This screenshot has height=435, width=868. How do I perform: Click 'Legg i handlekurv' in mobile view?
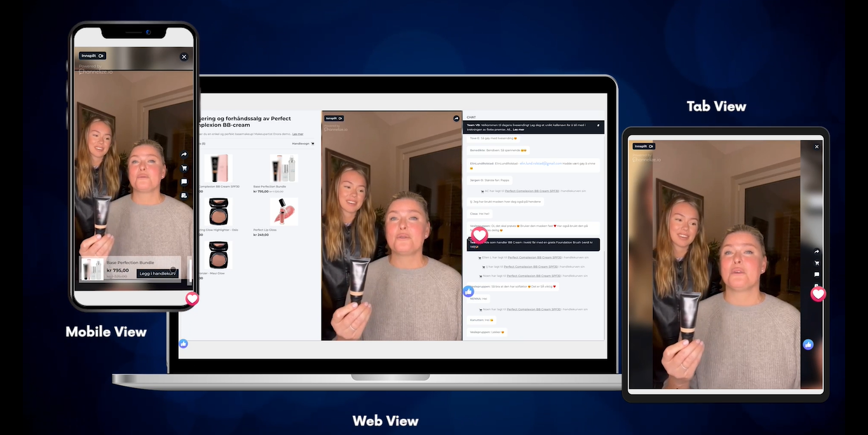158,273
